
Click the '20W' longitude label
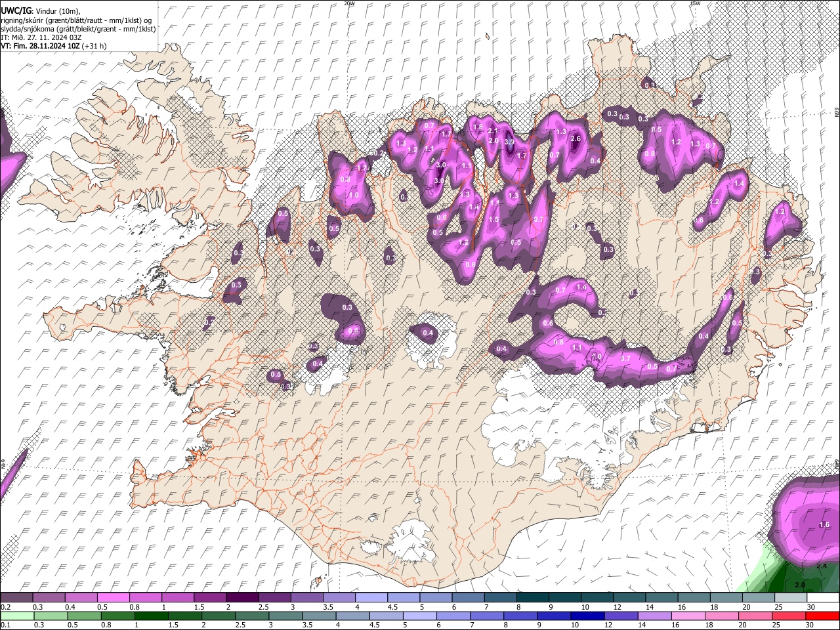(x=349, y=3)
